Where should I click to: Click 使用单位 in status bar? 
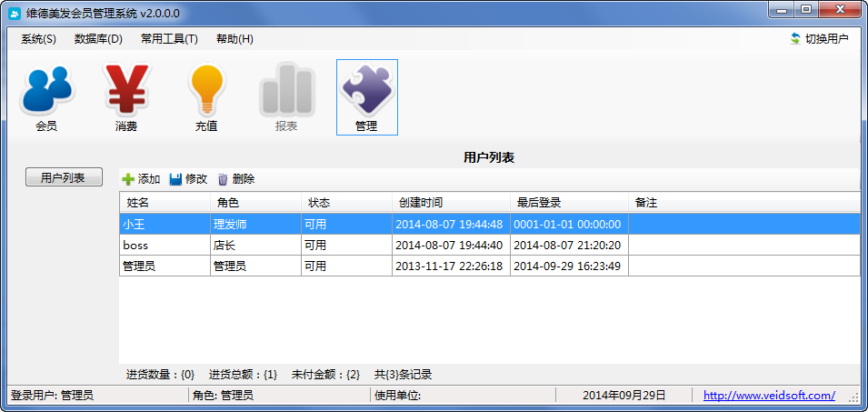397,396
